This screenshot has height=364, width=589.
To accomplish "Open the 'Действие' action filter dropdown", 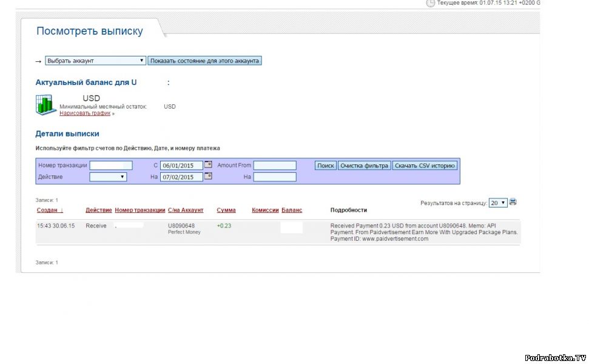I will (x=108, y=177).
